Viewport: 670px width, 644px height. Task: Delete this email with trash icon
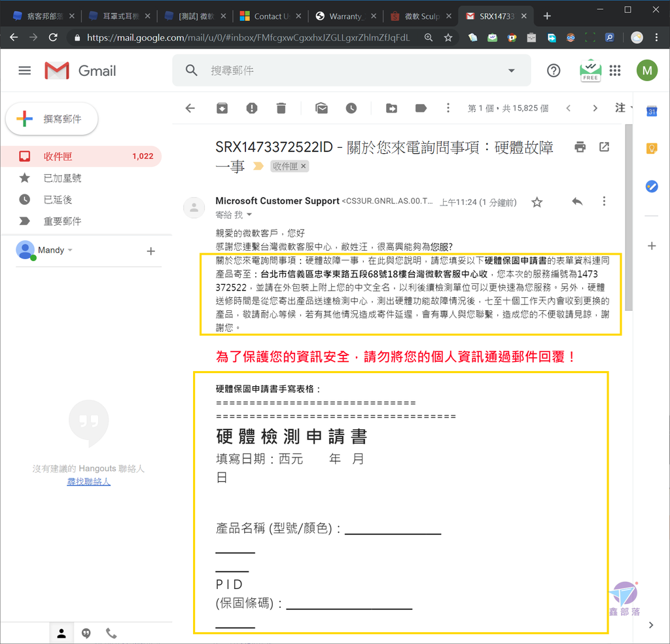pos(281,108)
